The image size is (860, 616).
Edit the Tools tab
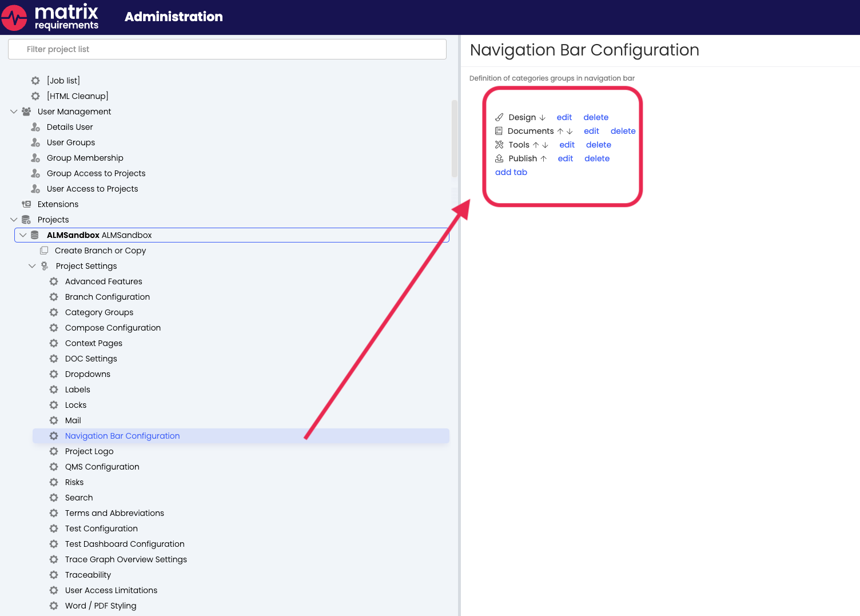[567, 145]
